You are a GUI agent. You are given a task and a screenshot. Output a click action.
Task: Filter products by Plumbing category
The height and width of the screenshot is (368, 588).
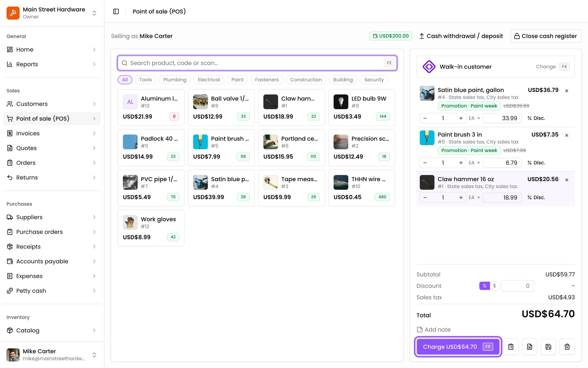coord(175,80)
